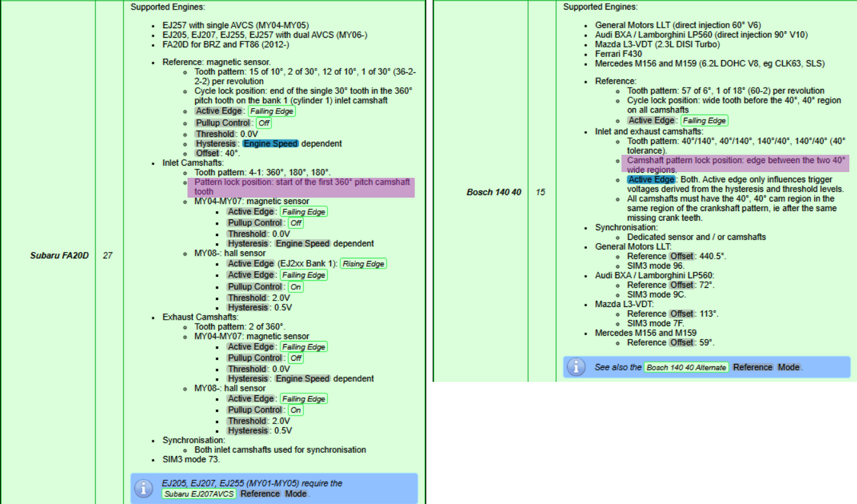This screenshot has height=504, width=857.
Task: Click the Mode term in the Bosch note
Action: [x=789, y=367]
